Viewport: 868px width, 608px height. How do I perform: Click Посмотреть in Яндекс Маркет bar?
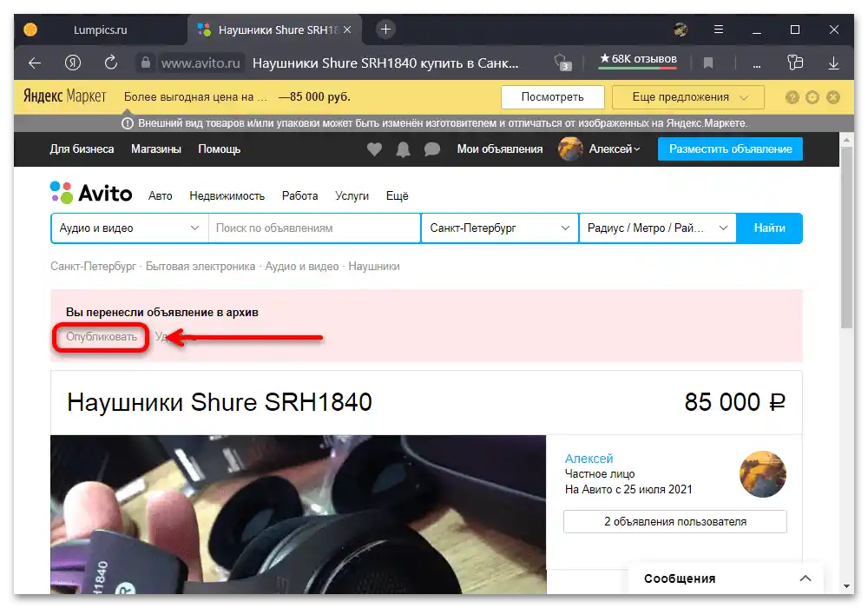coord(552,97)
